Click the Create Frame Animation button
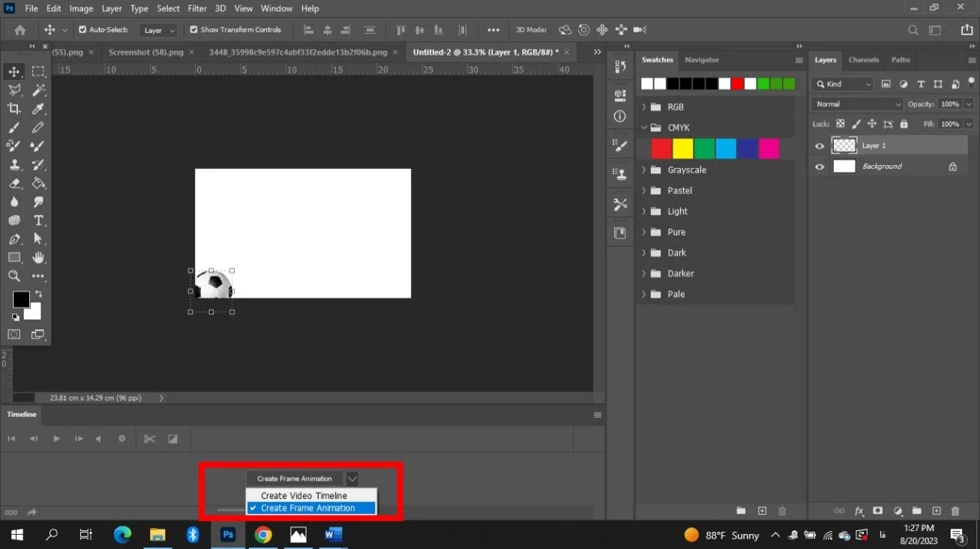This screenshot has width=980, height=549. click(294, 478)
